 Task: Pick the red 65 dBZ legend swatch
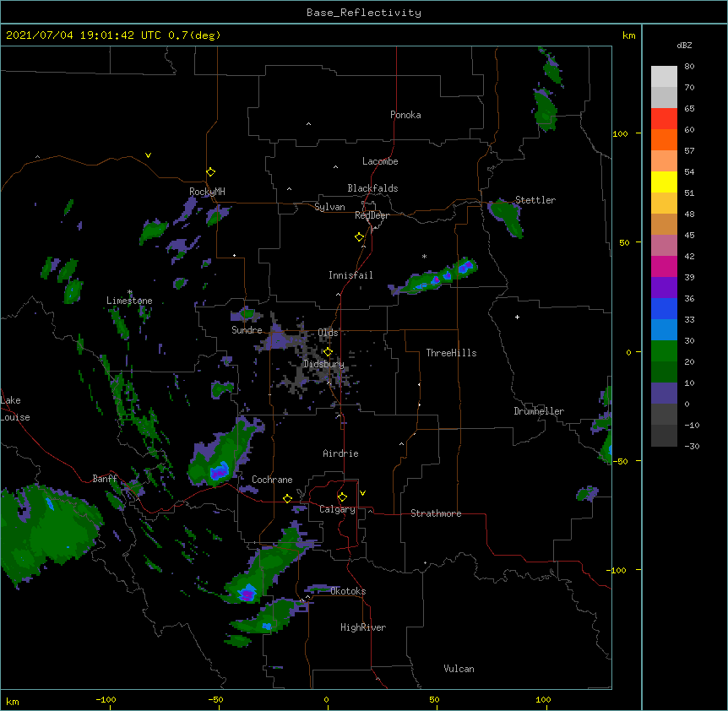click(x=664, y=118)
